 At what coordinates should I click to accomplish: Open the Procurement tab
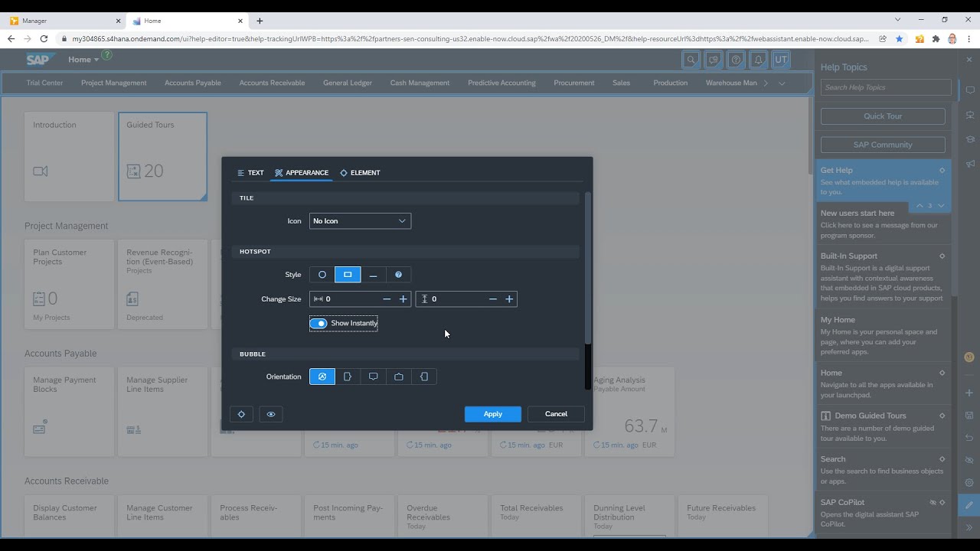click(574, 83)
